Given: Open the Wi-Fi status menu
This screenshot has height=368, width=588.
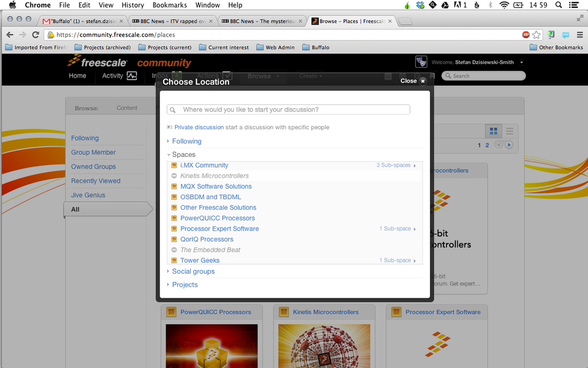Looking at the screenshot, I should coord(504,5).
